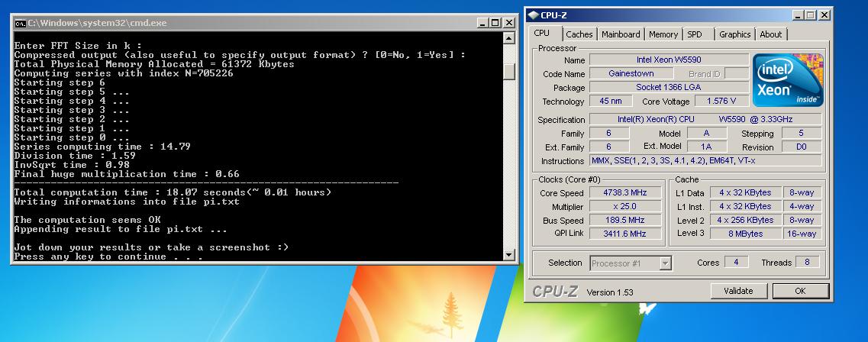Click the Multiplier value 'x 25.0'

pos(625,206)
